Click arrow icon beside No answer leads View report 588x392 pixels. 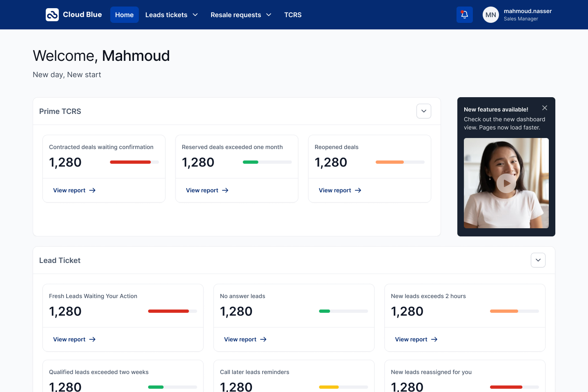(263, 339)
